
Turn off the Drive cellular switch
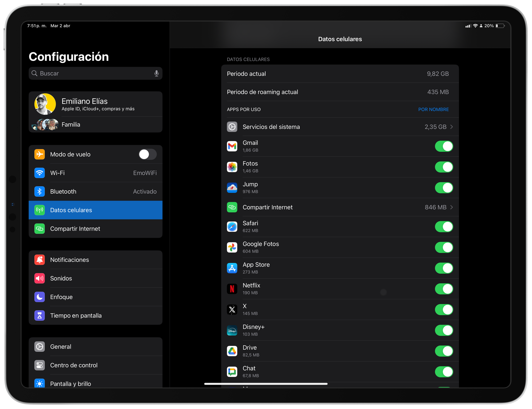444,351
